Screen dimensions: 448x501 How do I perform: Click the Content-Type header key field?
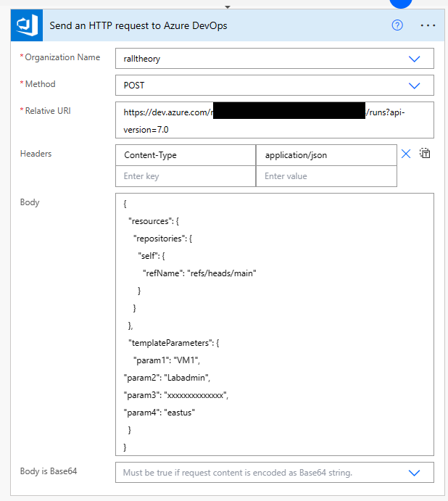point(186,155)
